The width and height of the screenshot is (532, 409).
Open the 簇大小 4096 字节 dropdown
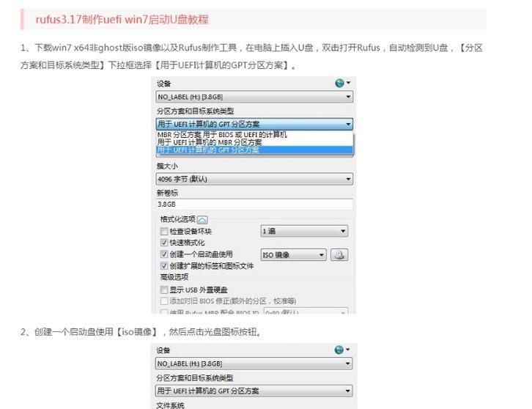(254, 179)
